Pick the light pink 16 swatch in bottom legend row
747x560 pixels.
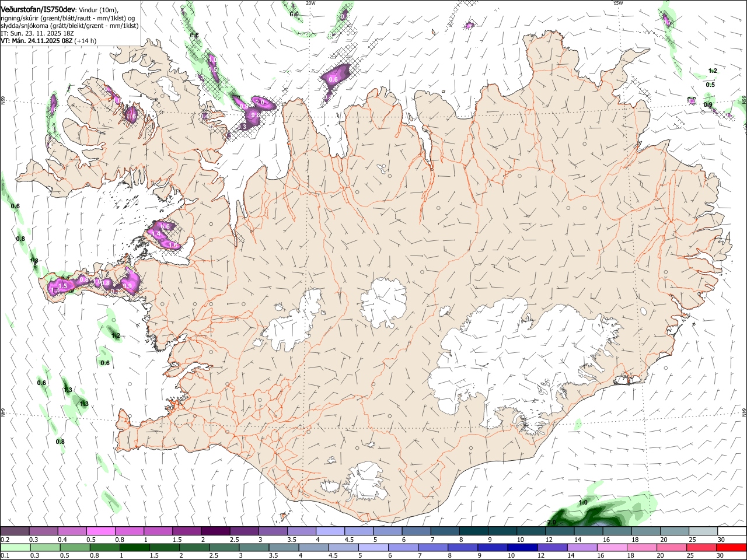[x=612, y=547]
